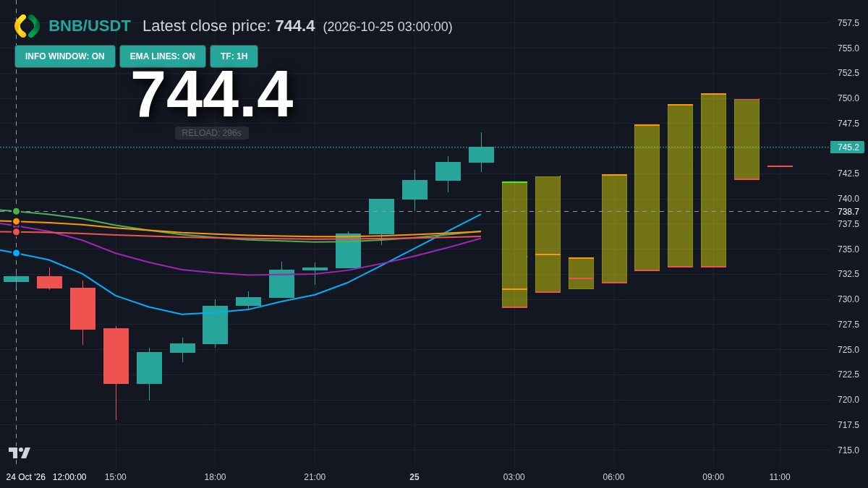Click the 720.0 price axis label
The image size is (868, 488).
click(x=848, y=400)
